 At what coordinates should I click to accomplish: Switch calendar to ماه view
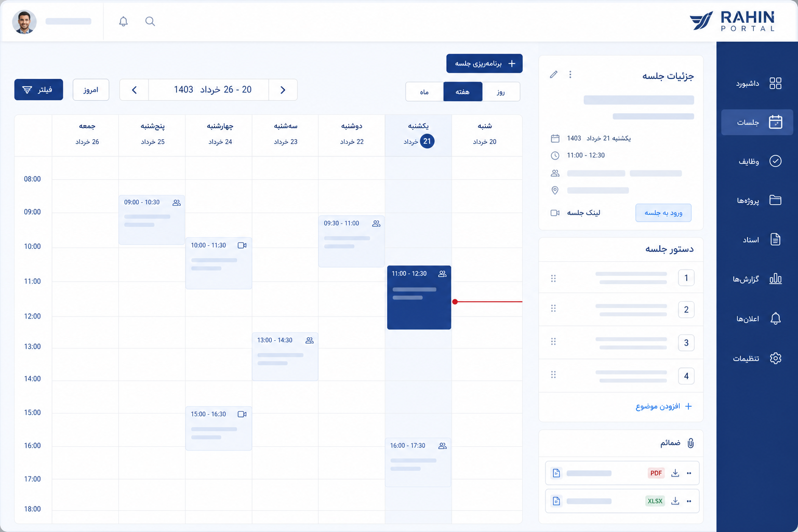pyautogui.click(x=424, y=92)
